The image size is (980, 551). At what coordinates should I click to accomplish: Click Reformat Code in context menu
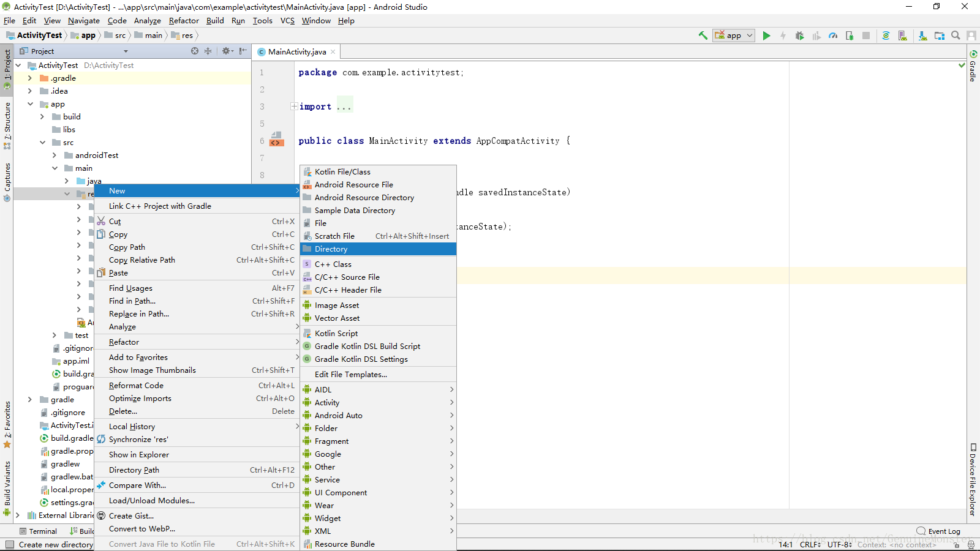tap(197, 386)
